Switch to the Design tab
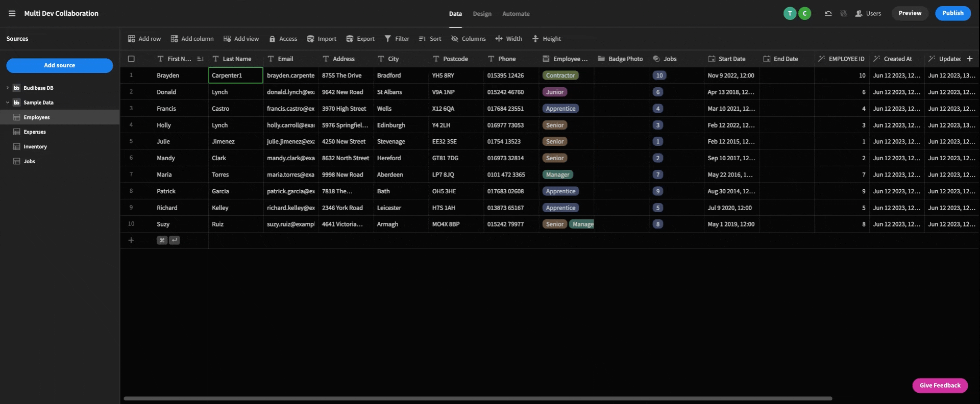 pyautogui.click(x=482, y=14)
